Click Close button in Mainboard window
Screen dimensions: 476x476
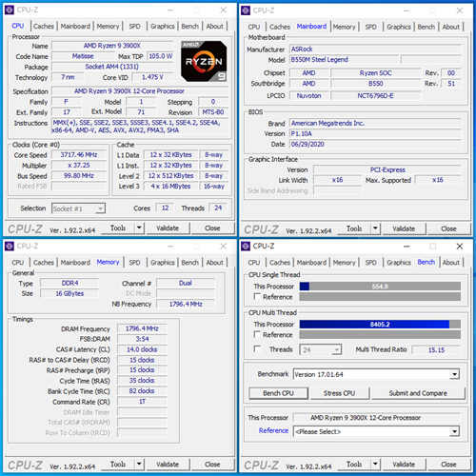pyautogui.click(x=448, y=228)
